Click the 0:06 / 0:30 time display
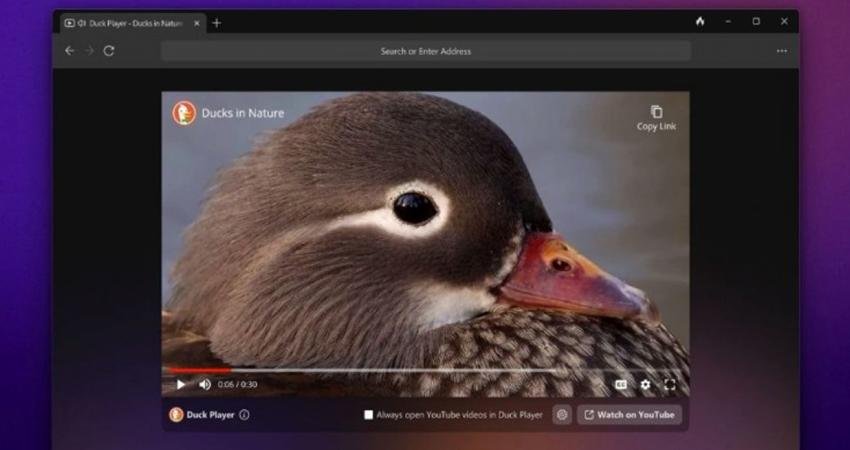This screenshot has width=850, height=450. [x=237, y=384]
